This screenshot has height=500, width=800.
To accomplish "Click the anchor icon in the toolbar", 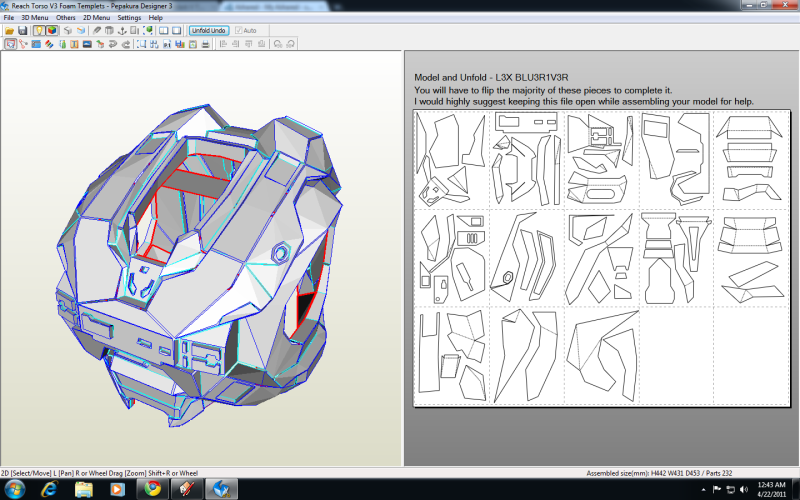I will point(122,31).
